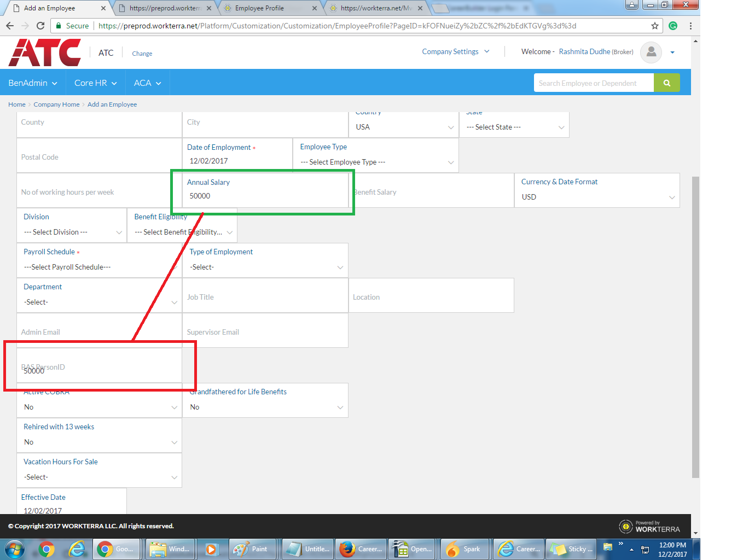The height and width of the screenshot is (560, 743).
Task: Bookmark page with the star icon
Action: point(655,26)
